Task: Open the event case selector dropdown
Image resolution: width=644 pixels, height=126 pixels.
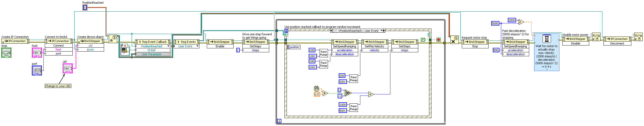Action: (381, 31)
